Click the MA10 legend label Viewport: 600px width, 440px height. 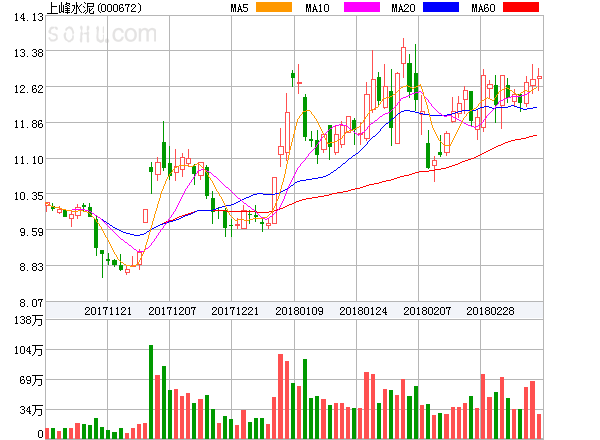coord(317,8)
